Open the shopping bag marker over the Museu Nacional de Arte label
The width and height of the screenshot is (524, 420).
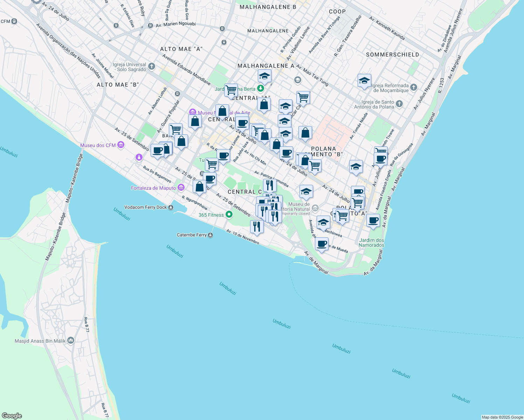click(222, 111)
